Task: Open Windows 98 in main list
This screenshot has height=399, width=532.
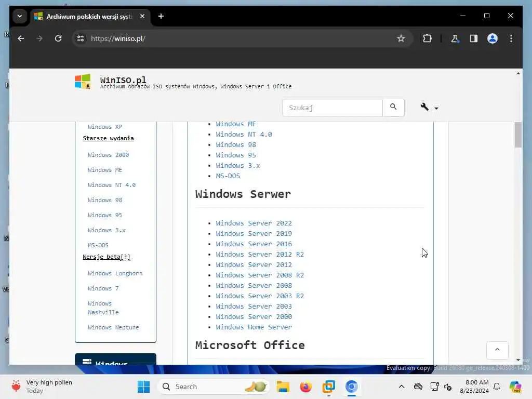Action: [x=236, y=145]
